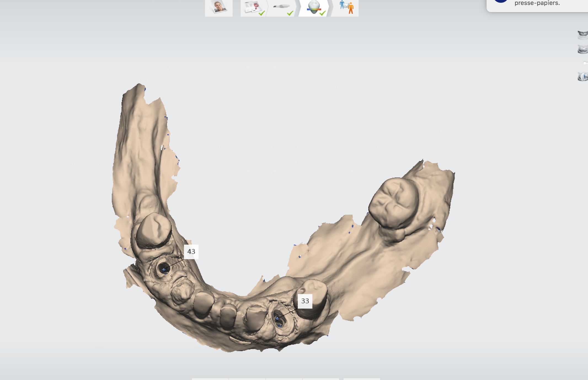Click the green checkmark on scan step
The height and width of the screenshot is (380, 588).
290,13
